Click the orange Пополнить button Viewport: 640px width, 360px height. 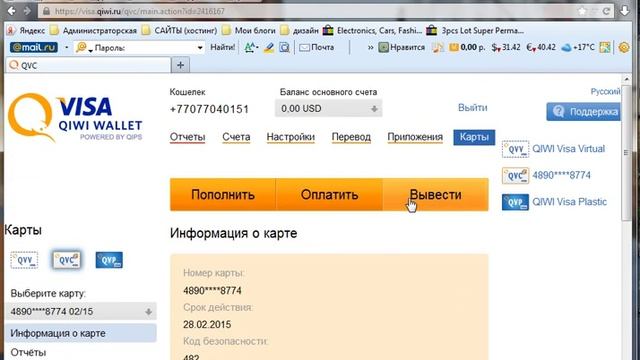[x=223, y=195]
